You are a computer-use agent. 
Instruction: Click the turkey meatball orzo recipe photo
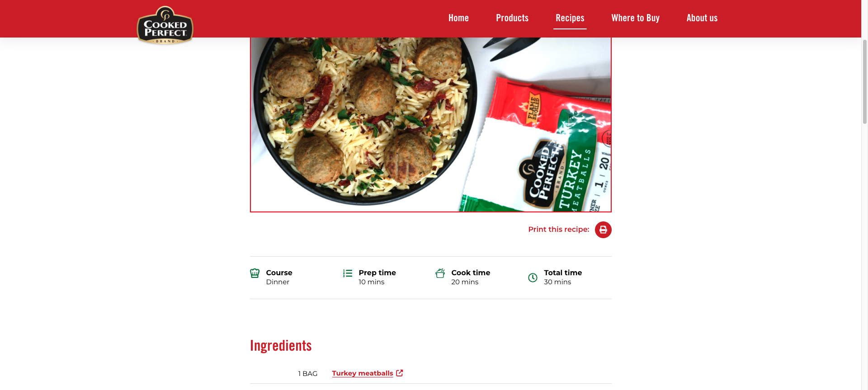point(431,124)
